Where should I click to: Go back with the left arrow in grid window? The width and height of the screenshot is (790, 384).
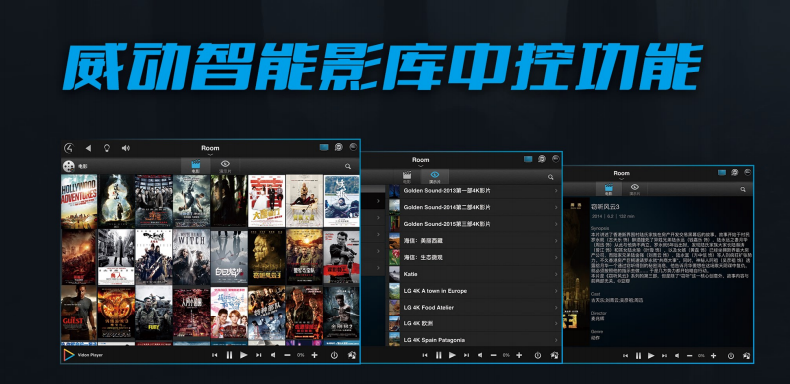tap(88, 148)
